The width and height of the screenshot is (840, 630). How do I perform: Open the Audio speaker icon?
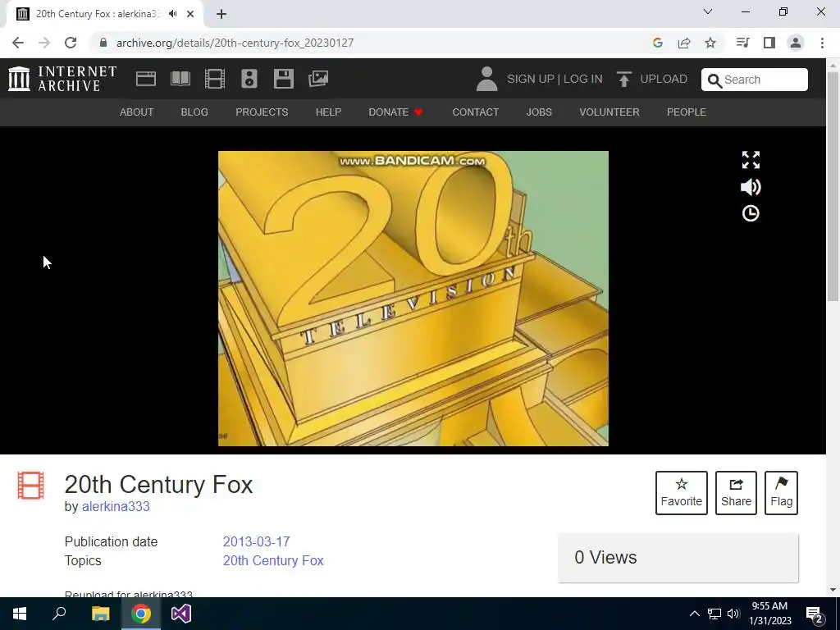pyautogui.click(x=249, y=79)
